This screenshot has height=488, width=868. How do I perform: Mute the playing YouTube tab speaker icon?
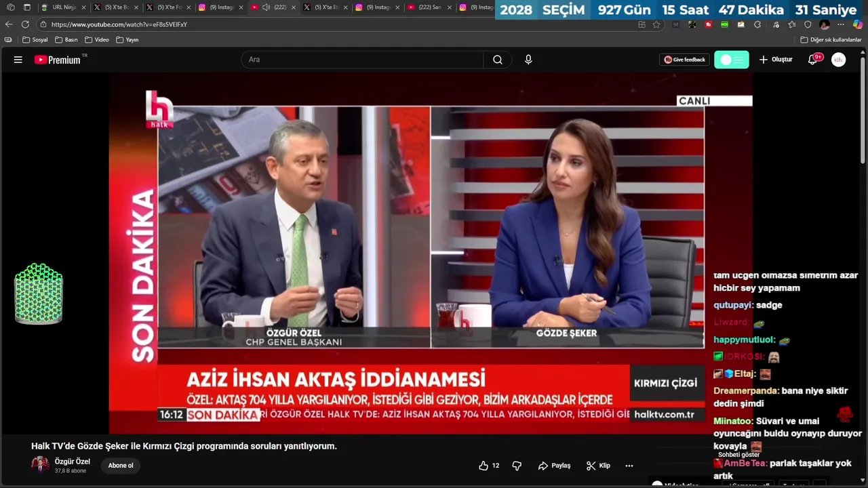pyautogui.click(x=266, y=7)
